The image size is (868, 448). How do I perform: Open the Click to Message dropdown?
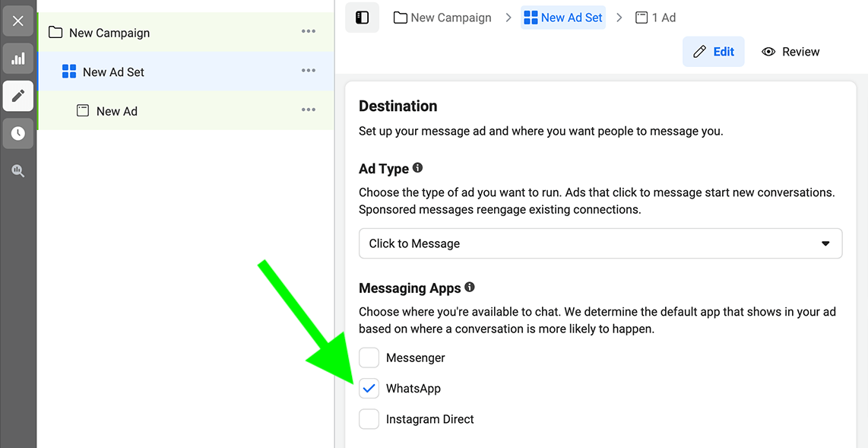(600, 243)
